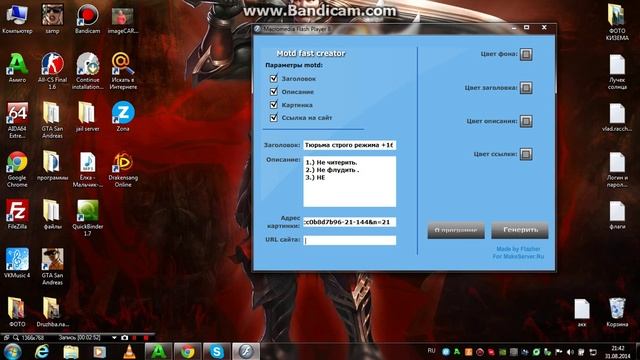Click the Flash Player taskbar button
This screenshot has height=360, width=640.
(x=246, y=351)
